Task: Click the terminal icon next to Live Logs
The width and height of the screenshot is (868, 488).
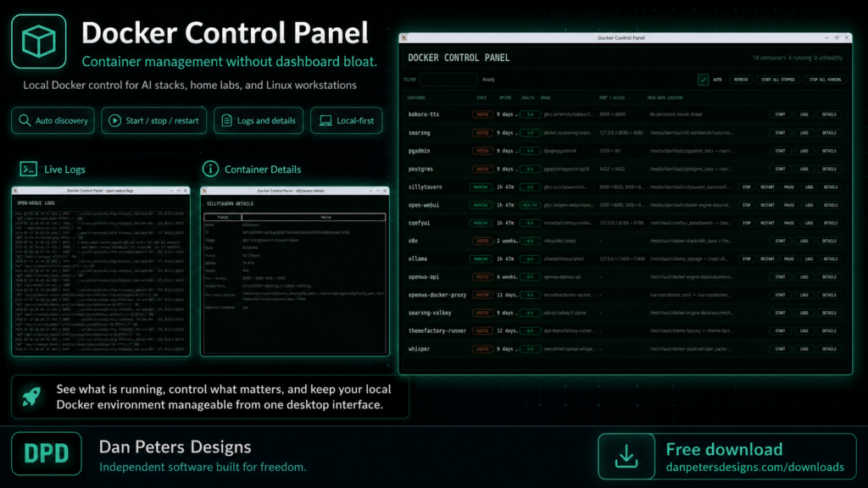Action: pos(28,169)
